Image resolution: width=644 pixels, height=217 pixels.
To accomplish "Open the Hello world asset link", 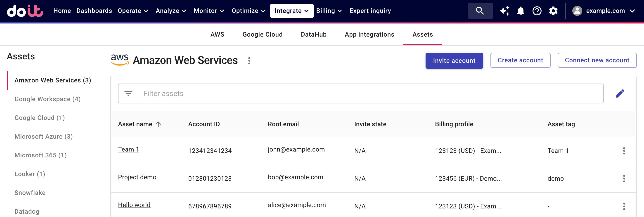I will coord(134,205).
